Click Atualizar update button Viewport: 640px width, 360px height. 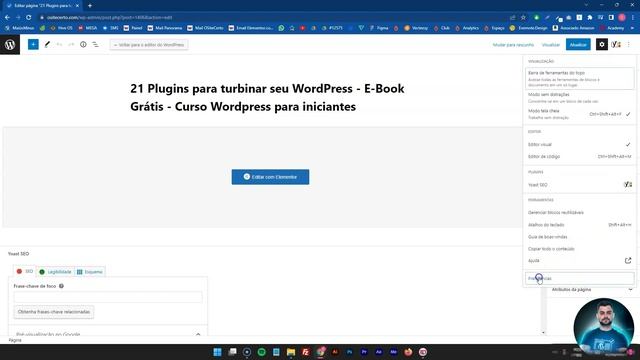(578, 44)
